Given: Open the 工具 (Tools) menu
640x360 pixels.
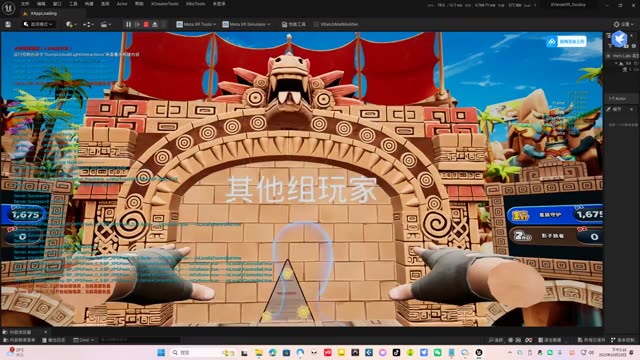Looking at the screenshot, I should [x=73, y=4].
